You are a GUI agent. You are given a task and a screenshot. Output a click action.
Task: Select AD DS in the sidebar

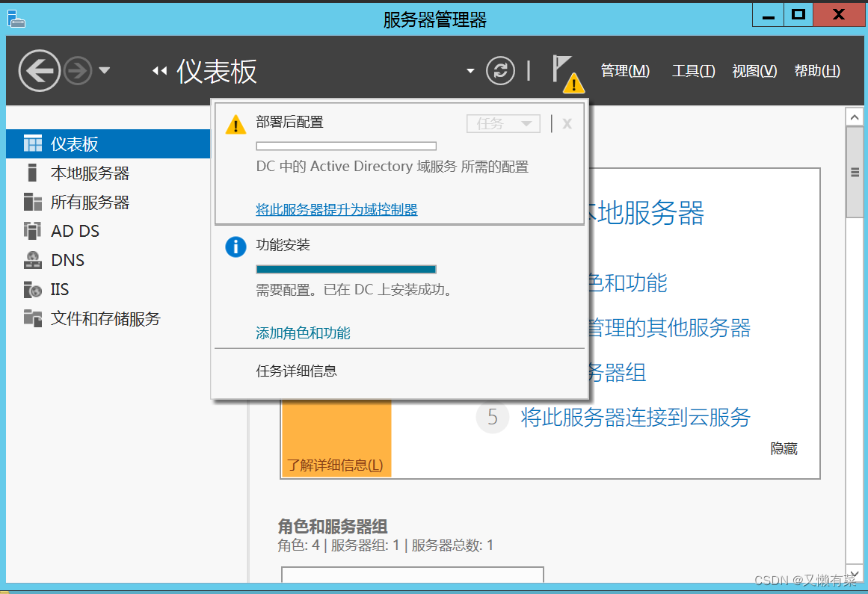pos(108,231)
